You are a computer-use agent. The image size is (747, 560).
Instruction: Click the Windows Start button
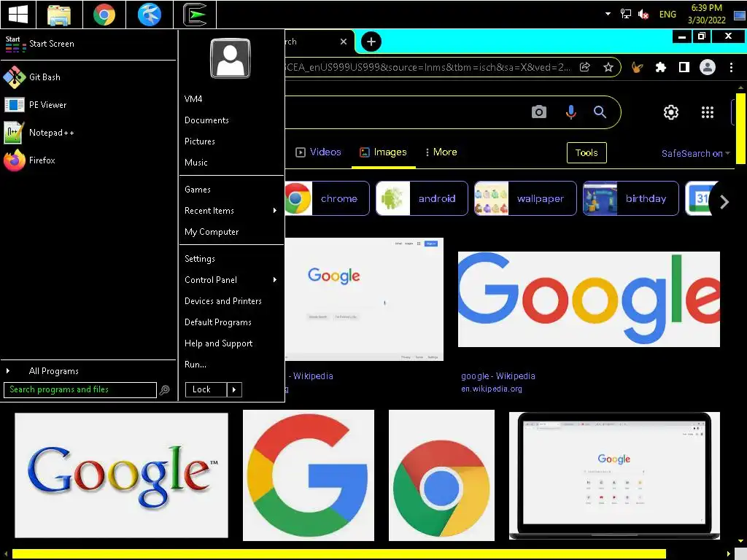point(18,15)
